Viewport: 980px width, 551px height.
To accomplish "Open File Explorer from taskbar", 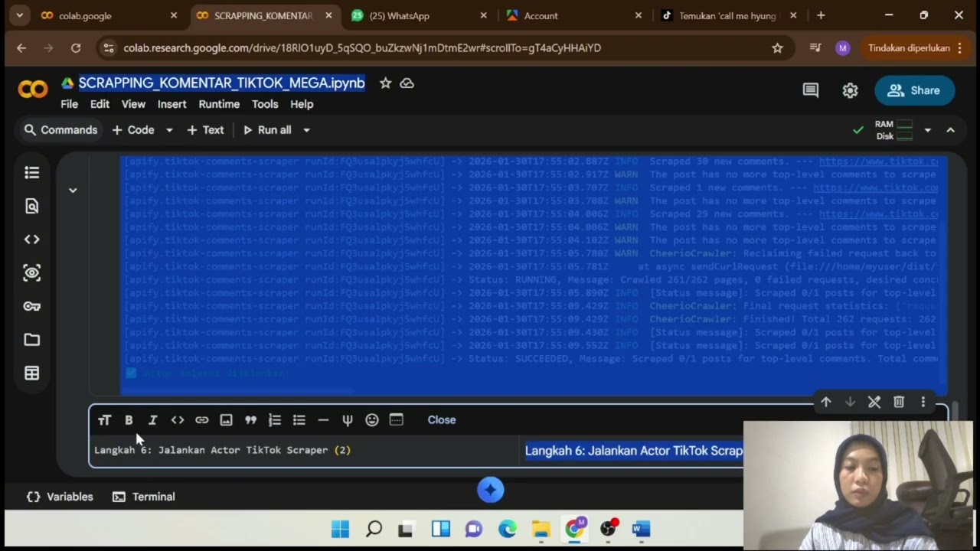I will coord(541,529).
